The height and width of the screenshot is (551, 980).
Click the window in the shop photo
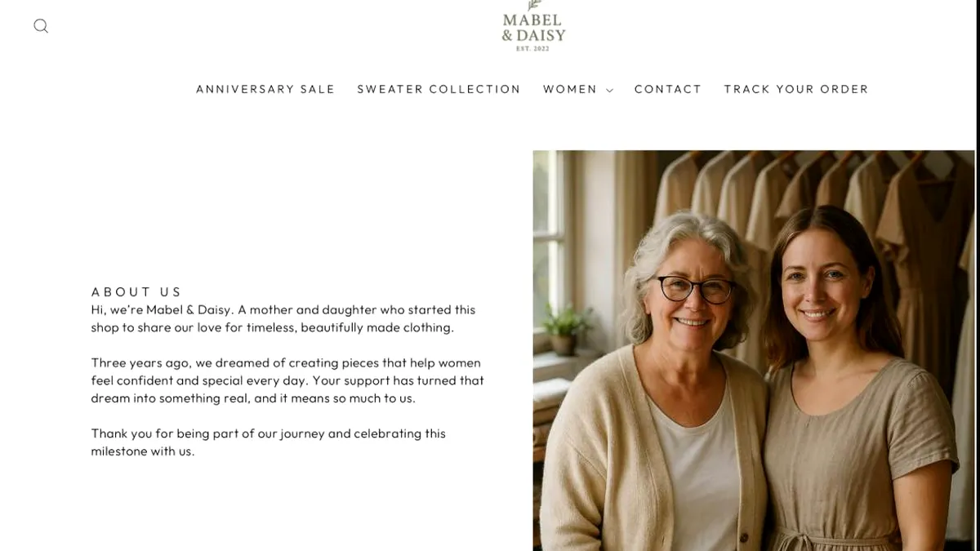(549, 237)
